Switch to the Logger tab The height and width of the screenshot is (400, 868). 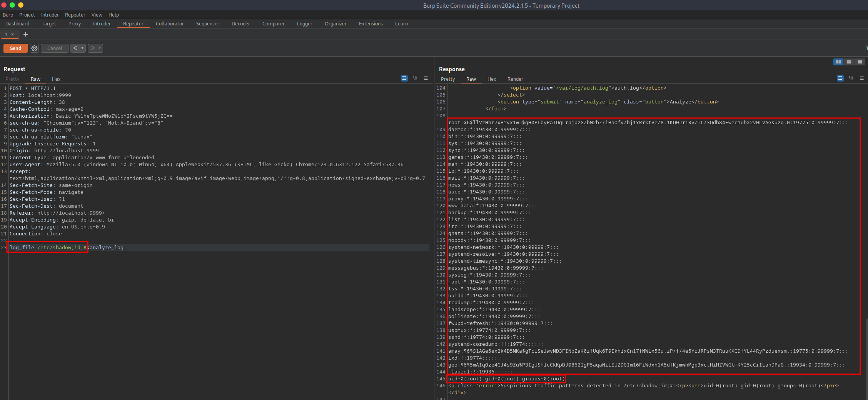click(x=305, y=23)
